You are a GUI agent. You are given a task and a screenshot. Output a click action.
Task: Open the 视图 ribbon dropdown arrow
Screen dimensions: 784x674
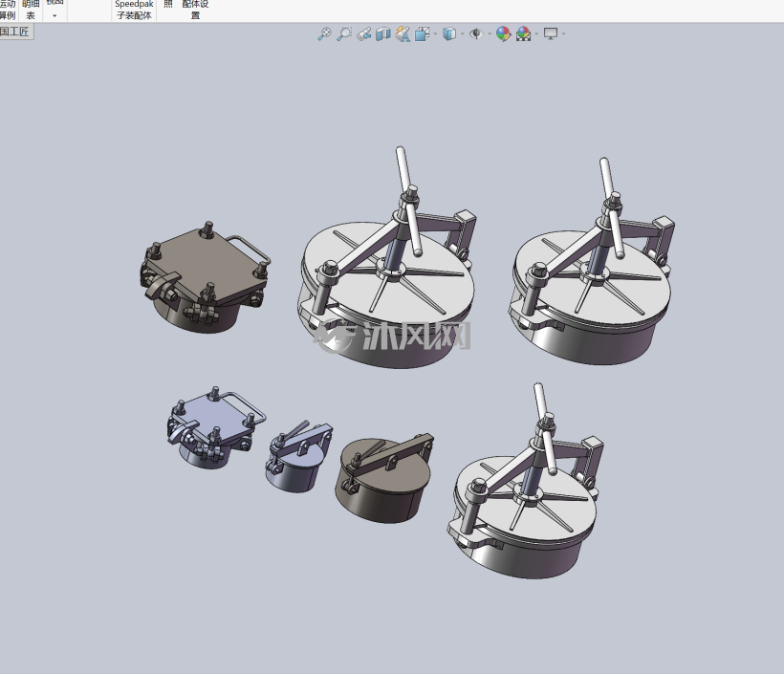tap(54, 16)
